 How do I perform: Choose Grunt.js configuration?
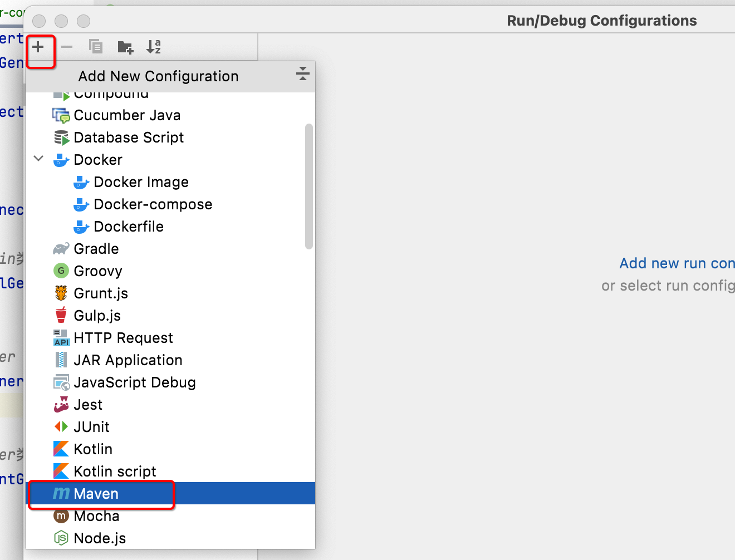pos(170,293)
